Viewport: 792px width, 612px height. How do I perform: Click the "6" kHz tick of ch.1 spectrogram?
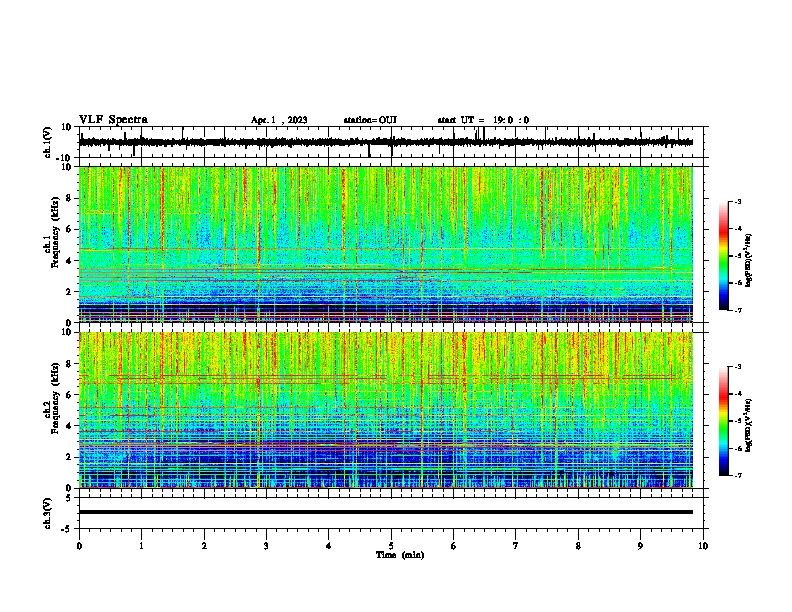[70, 230]
